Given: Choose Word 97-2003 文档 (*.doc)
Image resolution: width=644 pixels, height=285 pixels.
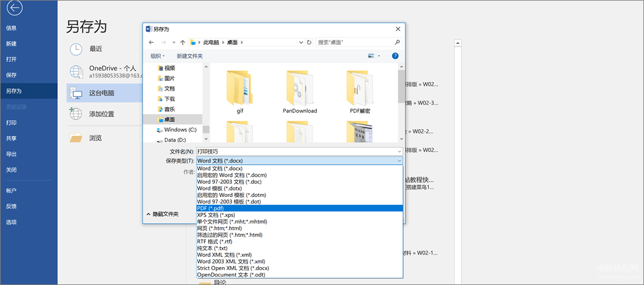Looking at the screenshot, I should 299,181.
